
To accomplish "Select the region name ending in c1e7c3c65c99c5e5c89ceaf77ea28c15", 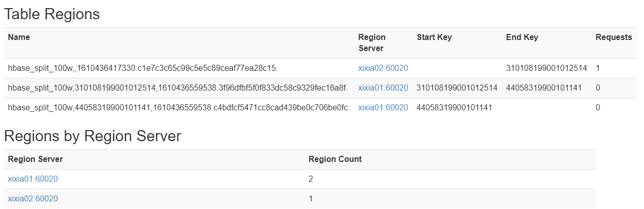I will (x=143, y=68).
